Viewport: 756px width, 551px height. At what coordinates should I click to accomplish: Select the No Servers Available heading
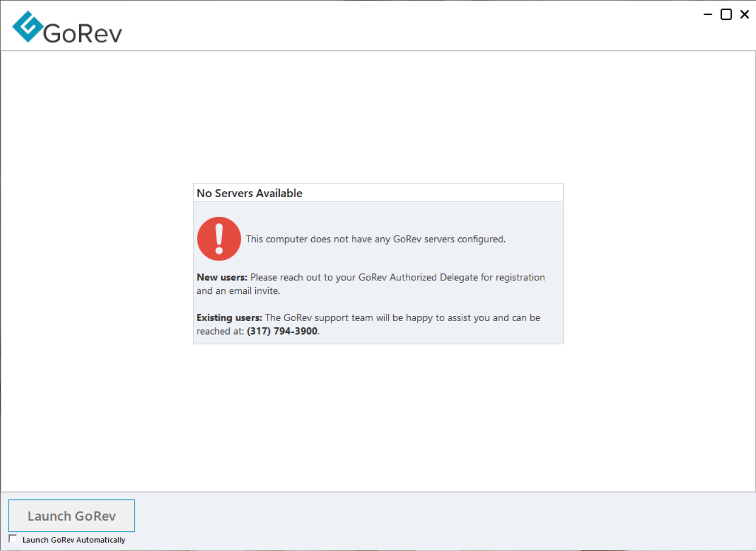coord(250,193)
